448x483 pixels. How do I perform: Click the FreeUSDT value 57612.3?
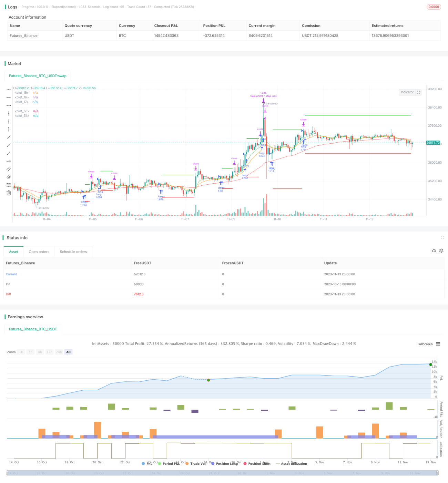(140, 274)
